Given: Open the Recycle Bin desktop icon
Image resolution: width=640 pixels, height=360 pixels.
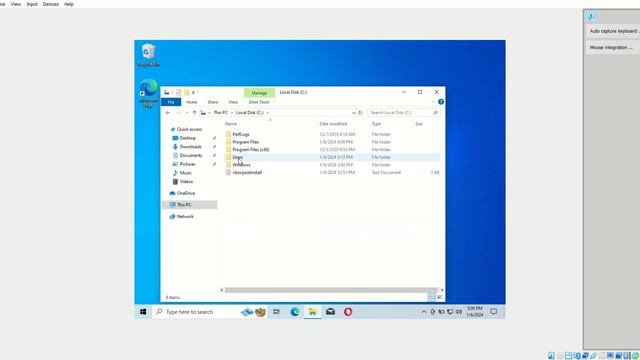Looking at the screenshot, I should [x=149, y=55].
